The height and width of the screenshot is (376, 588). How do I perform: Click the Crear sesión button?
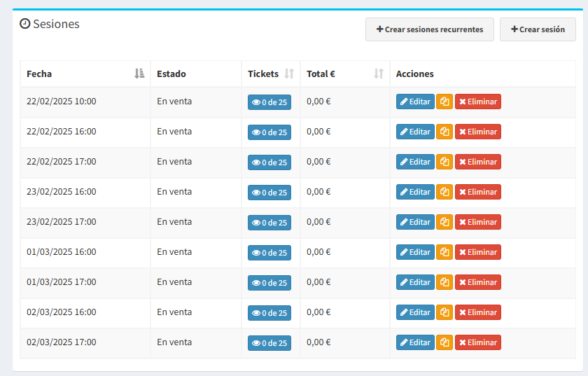click(x=538, y=29)
